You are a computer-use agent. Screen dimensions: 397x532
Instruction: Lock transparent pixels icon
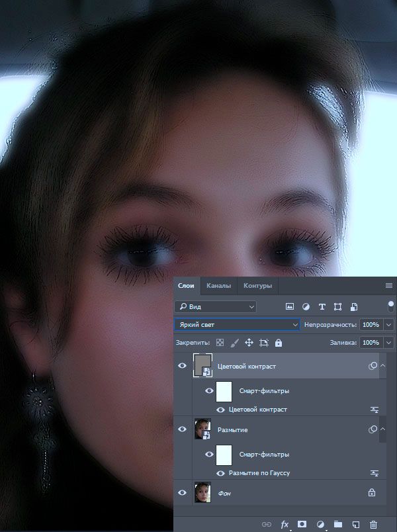tap(220, 343)
